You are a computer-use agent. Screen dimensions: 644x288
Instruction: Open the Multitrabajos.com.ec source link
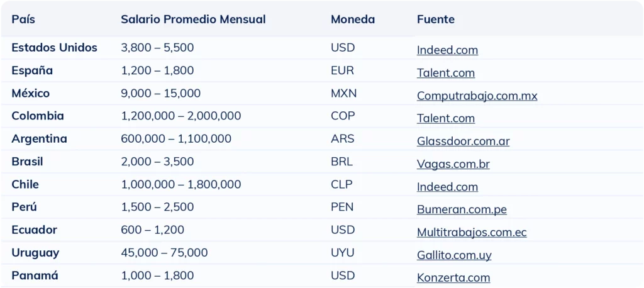[472, 233]
